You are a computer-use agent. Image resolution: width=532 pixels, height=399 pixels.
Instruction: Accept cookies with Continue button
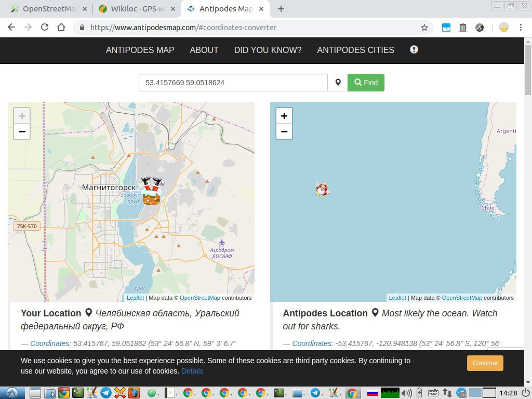pyautogui.click(x=485, y=363)
